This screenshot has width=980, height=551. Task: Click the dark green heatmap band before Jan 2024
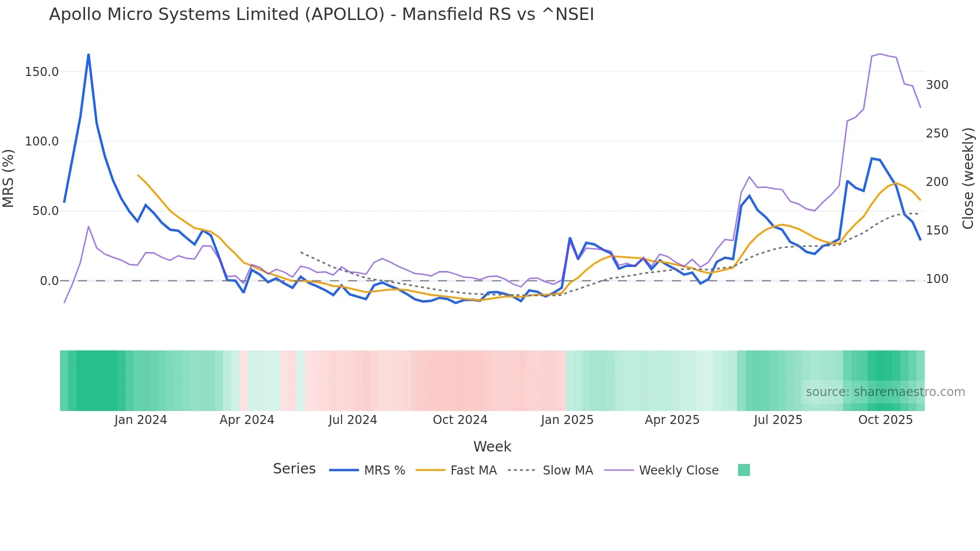pyautogui.click(x=96, y=380)
